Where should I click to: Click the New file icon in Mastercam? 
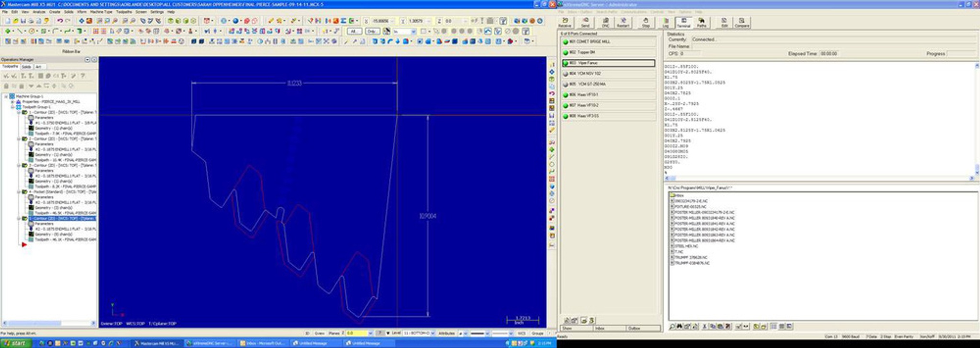pyautogui.click(x=8, y=21)
